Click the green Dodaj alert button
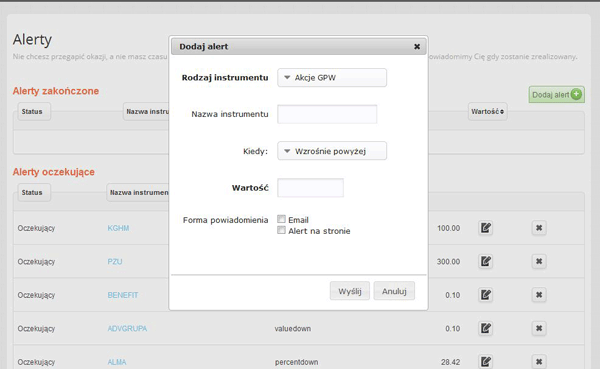Screen dimensions: 600x369 pyautogui.click(x=556, y=95)
